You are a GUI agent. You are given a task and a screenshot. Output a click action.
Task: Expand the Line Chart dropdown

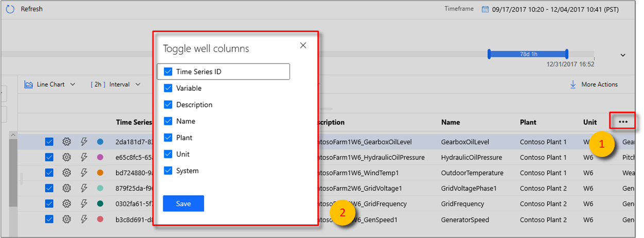coord(73,85)
